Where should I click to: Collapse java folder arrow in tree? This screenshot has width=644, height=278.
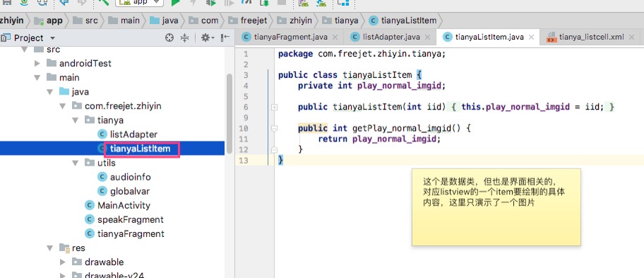tap(50, 92)
